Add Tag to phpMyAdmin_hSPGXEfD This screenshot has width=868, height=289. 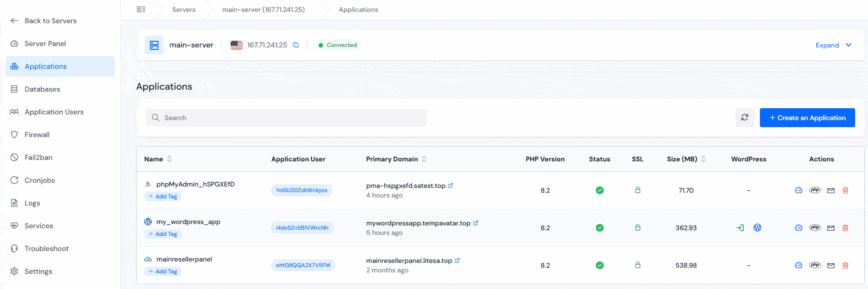coord(163,196)
